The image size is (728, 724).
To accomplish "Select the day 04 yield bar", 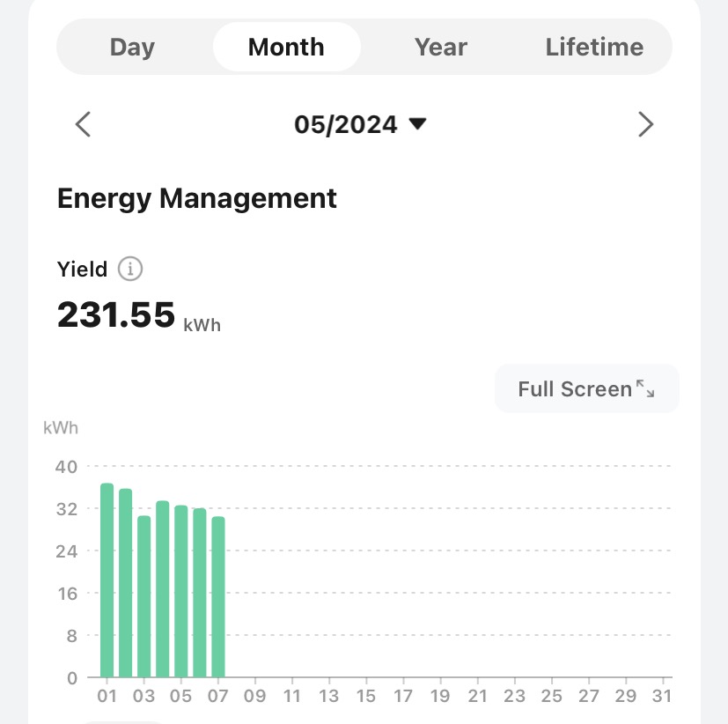I will (x=162, y=590).
